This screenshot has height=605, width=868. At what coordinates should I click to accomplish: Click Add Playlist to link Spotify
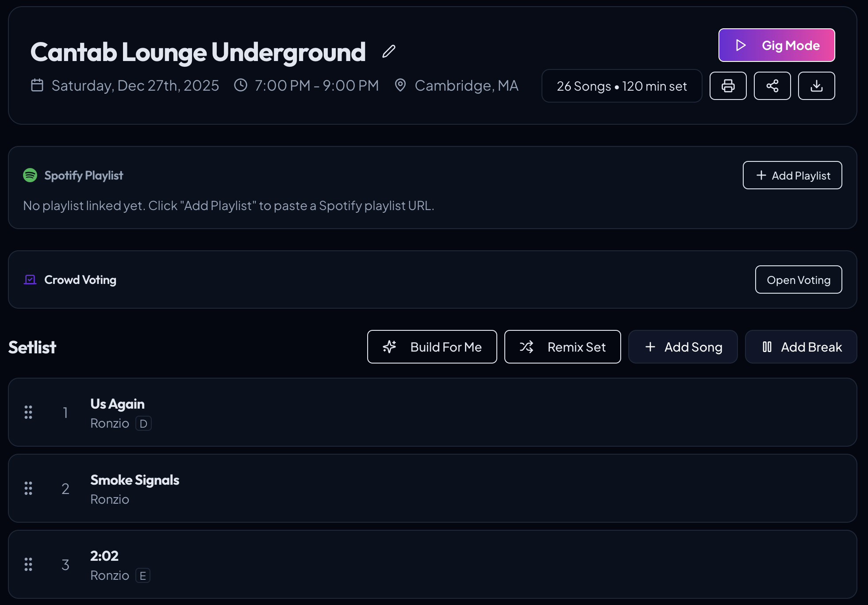coord(792,175)
